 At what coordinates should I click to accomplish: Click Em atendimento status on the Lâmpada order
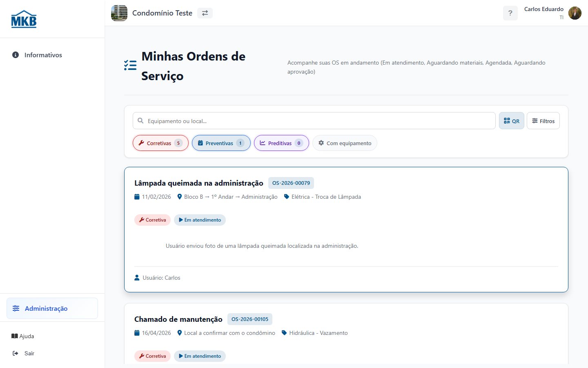200,220
